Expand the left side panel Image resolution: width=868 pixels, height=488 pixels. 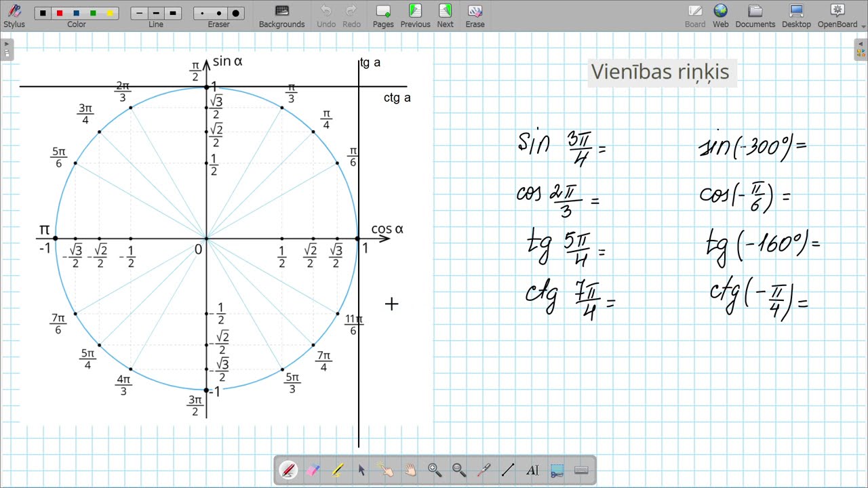(x=7, y=49)
